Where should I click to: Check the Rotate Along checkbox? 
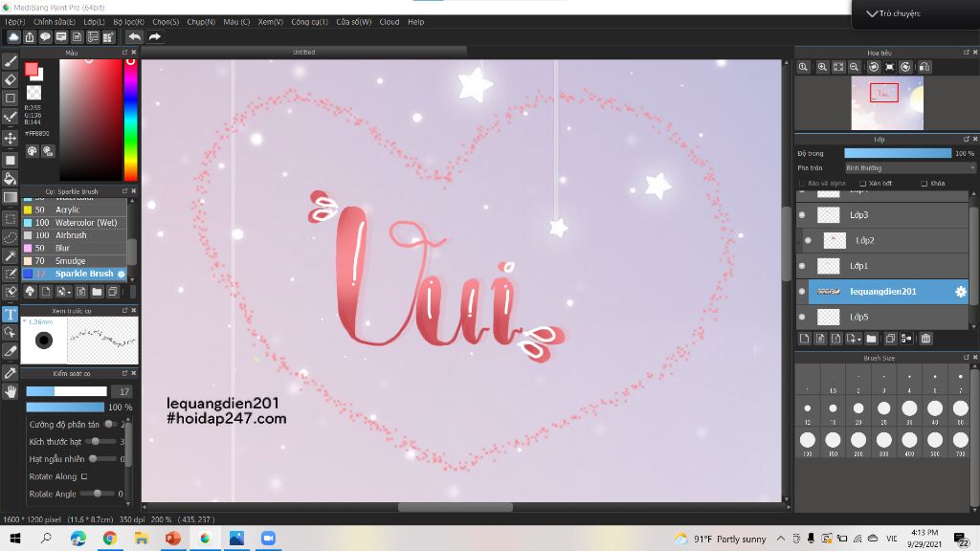84,476
